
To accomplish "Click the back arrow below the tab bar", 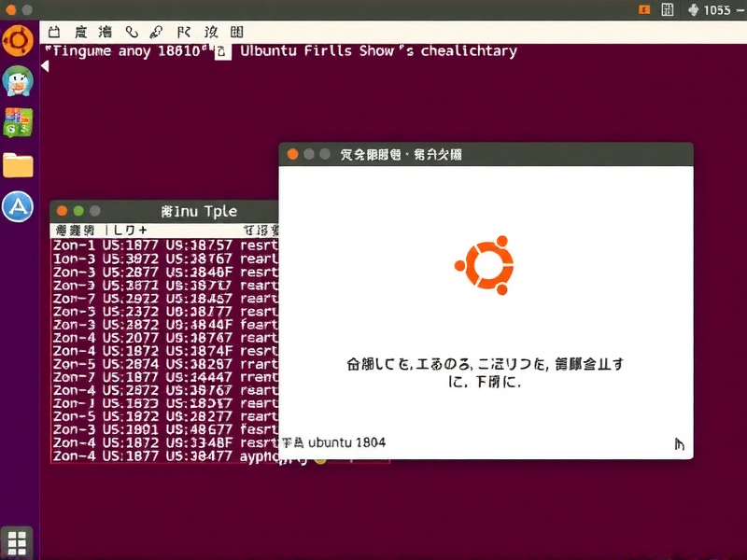I will 43,65.
